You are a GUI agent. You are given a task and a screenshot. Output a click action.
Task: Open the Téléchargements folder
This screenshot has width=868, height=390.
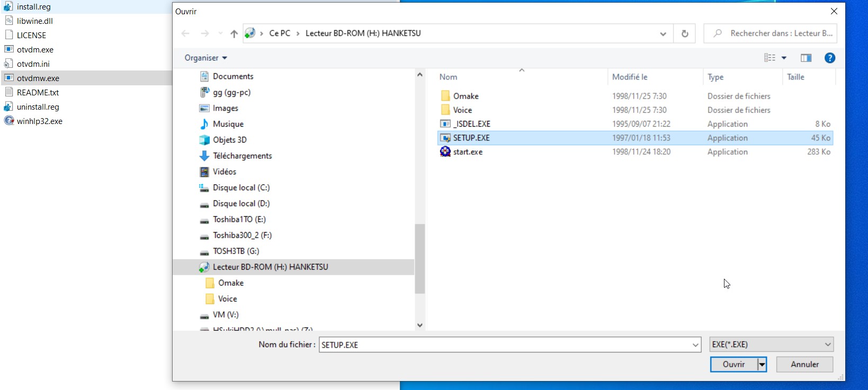point(242,156)
